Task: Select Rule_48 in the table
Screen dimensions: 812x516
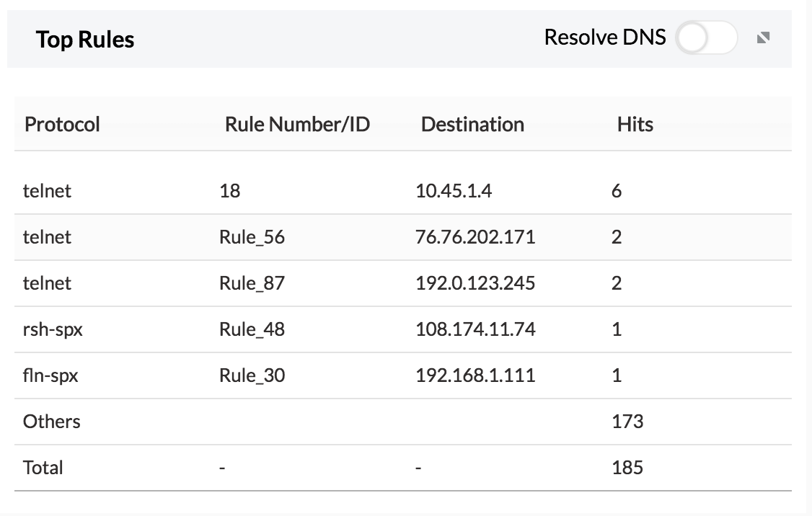Action: coord(252,329)
